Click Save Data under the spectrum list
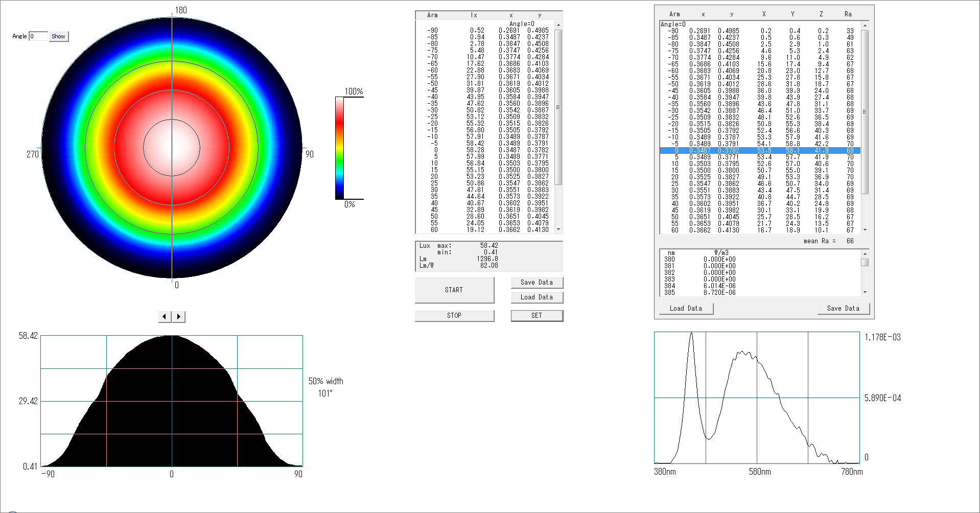980x513 pixels. click(843, 309)
